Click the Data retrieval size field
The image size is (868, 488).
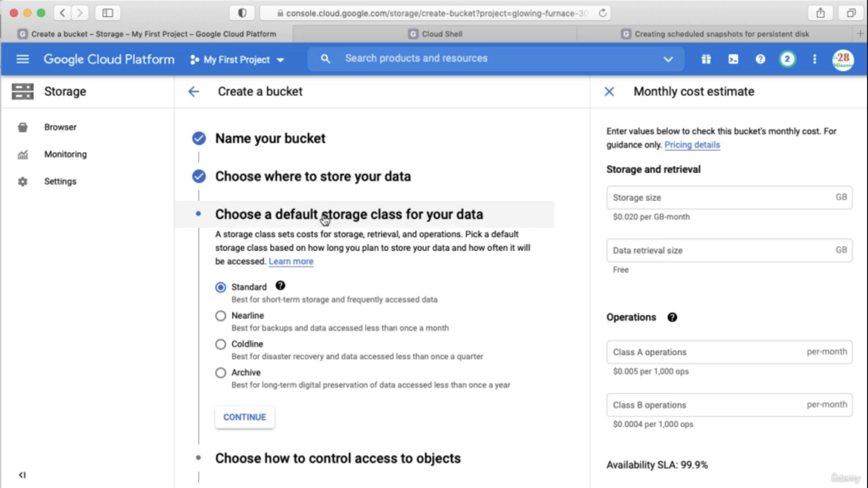pos(729,251)
